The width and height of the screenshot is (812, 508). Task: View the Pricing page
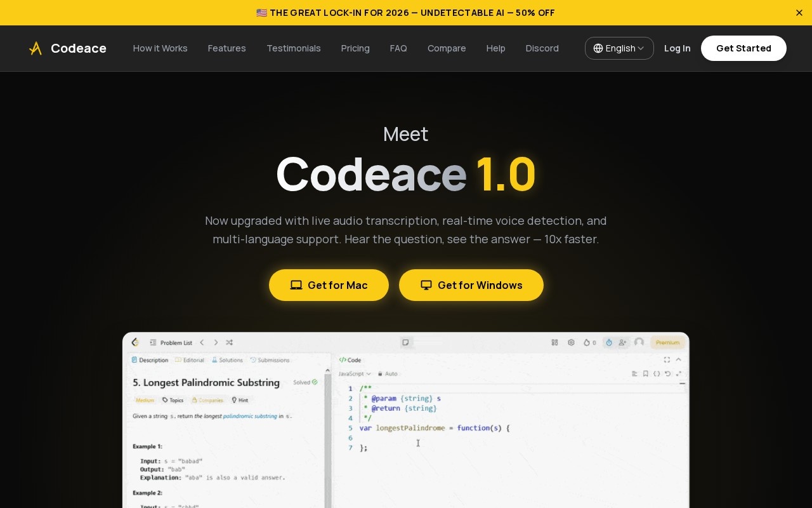[355, 48]
